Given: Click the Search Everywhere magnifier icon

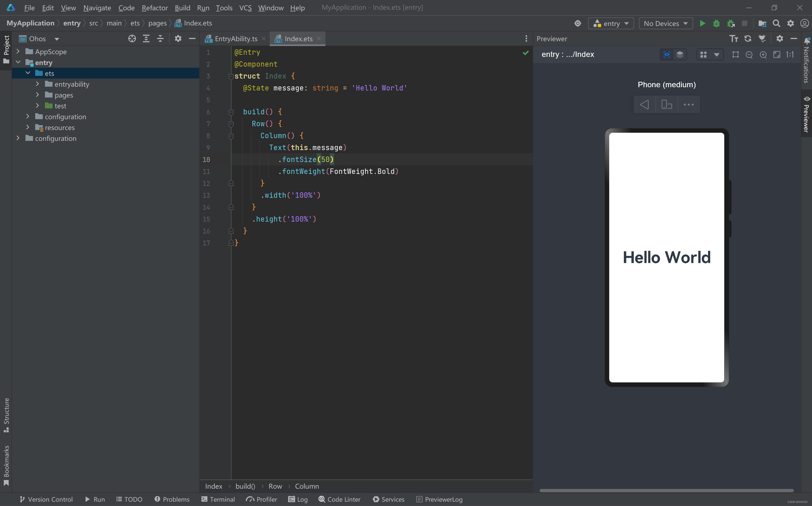Looking at the screenshot, I should point(776,23).
